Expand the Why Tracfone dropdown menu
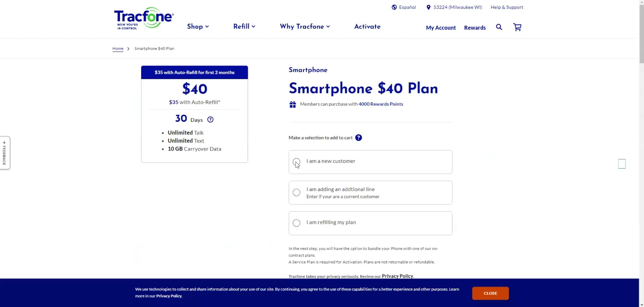 coord(305,26)
